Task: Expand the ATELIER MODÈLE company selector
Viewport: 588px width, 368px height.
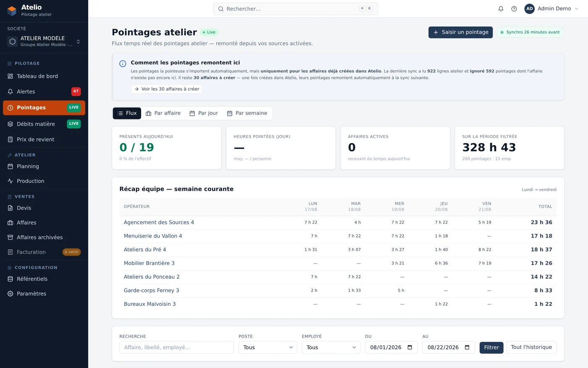Action: pos(44,41)
